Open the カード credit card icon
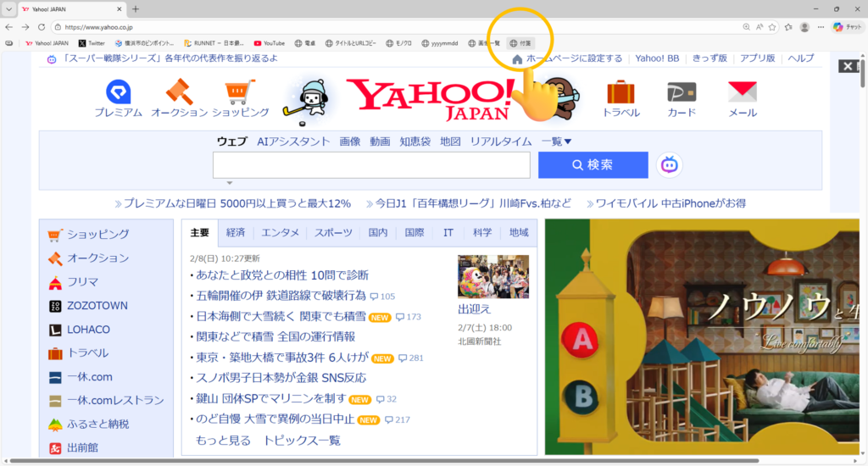Image resolution: width=868 pixels, height=466 pixels. click(x=681, y=93)
